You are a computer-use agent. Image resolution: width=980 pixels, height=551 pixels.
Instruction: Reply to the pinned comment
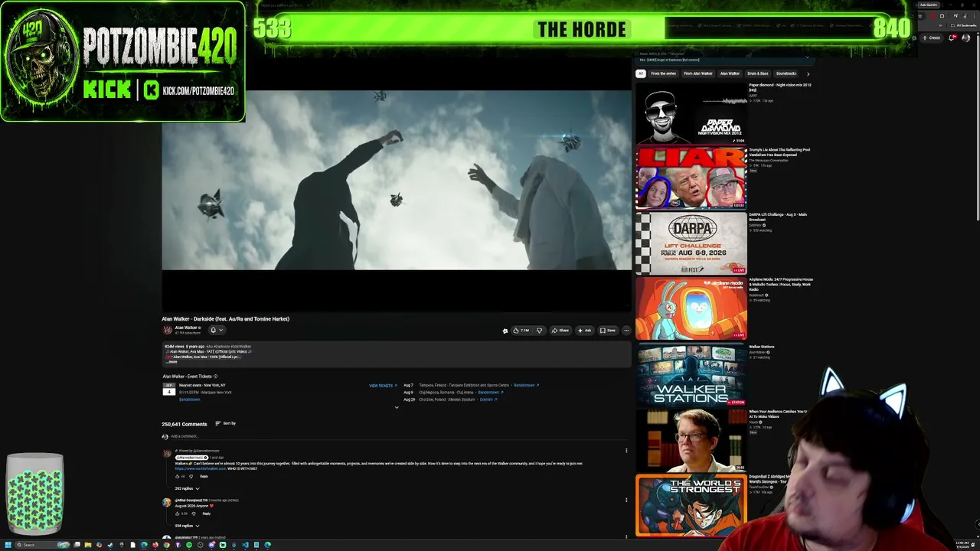click(x=204, y=476)
